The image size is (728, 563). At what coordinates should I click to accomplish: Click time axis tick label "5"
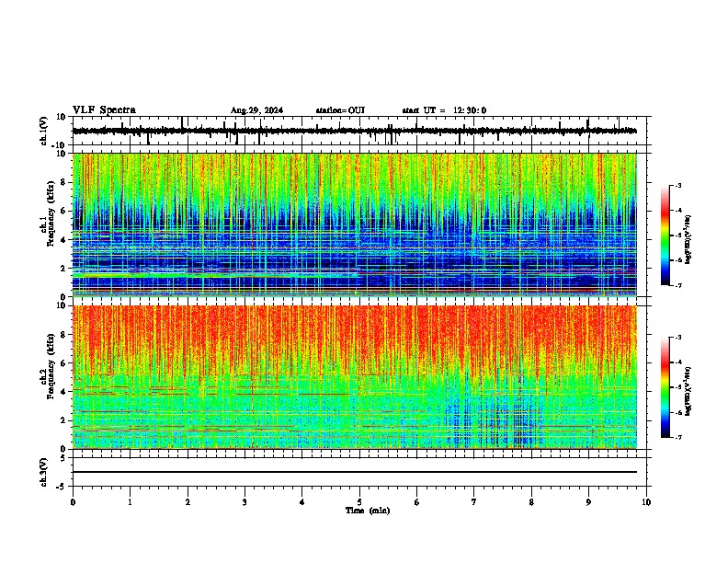[359, 502]
